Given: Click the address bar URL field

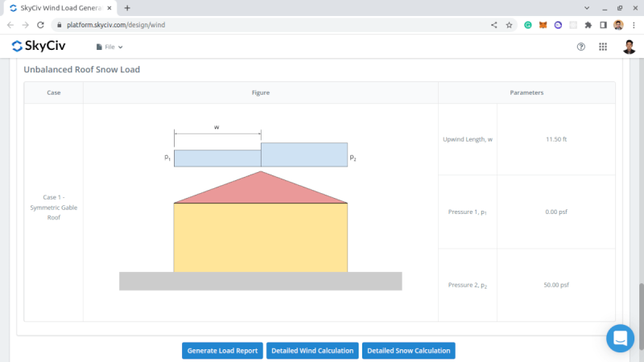Looking at the screenshot, I should (x=266, y=25).
